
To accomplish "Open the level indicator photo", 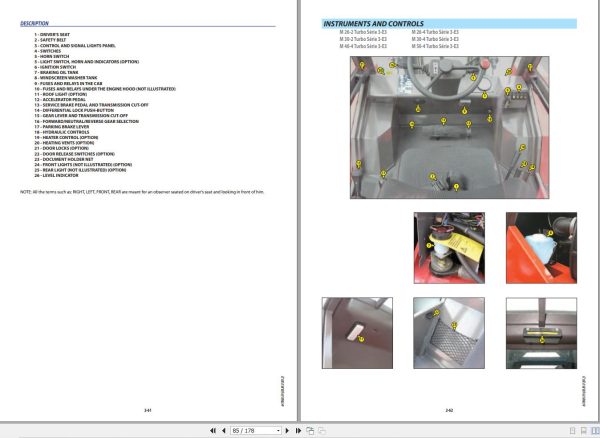I will click(541, 333).
